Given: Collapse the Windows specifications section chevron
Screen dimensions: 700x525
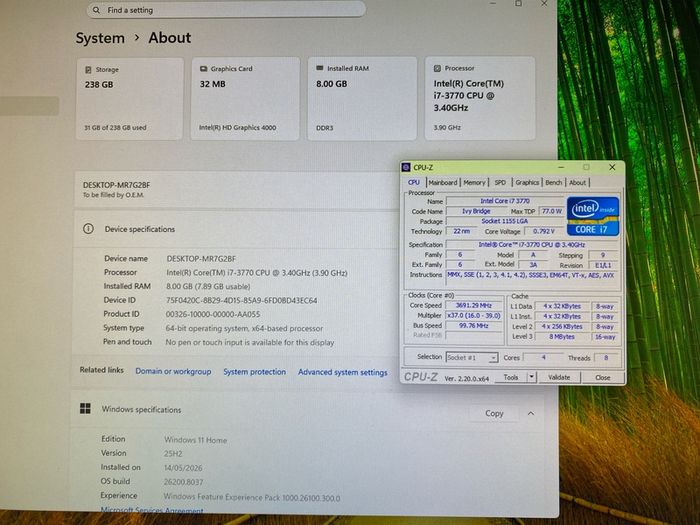Looking at the screenshot, I should point(531,413).
